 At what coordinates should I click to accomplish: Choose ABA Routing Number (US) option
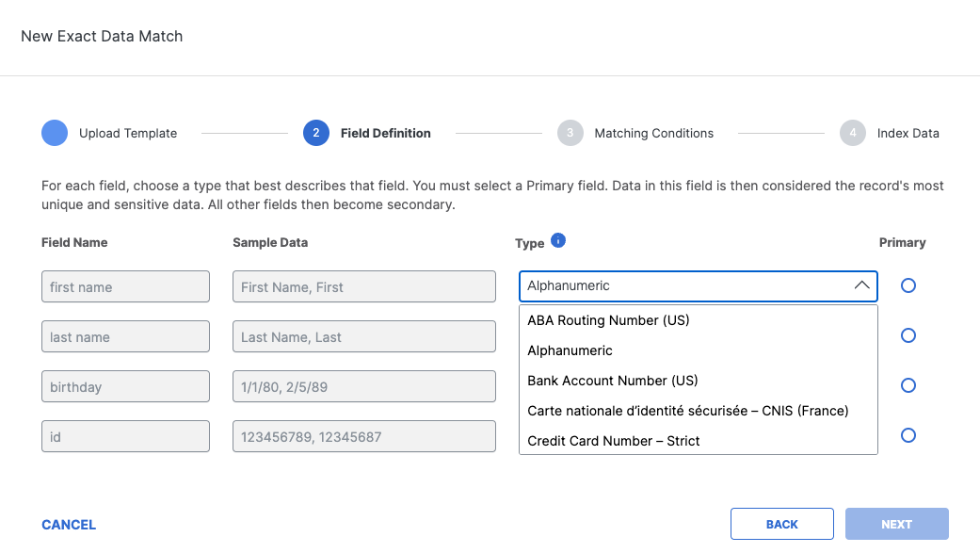tap(608, 320)
